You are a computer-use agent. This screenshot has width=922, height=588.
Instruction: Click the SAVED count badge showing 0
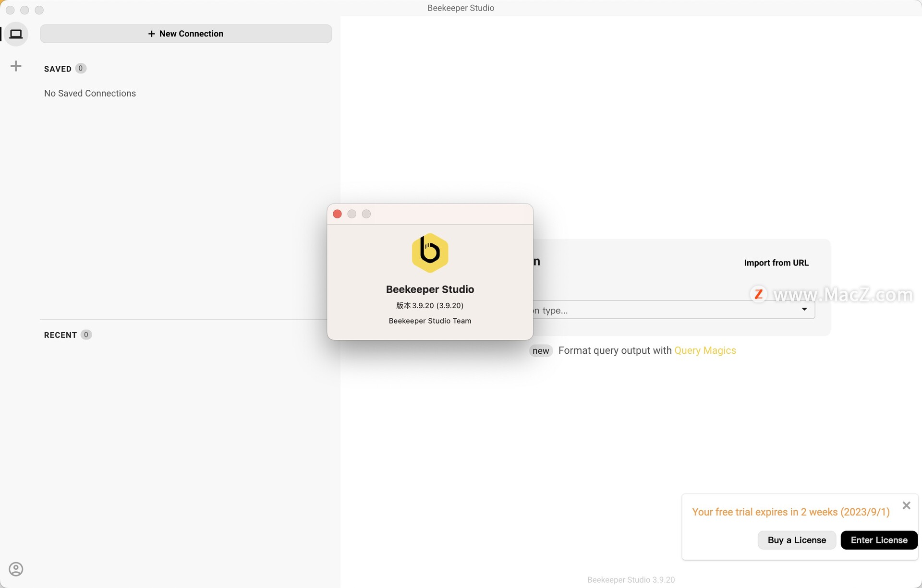81,68
